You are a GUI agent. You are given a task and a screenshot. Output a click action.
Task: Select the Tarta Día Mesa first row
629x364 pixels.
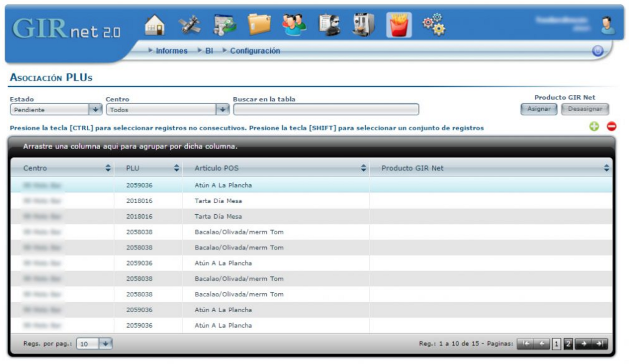point(218,201)
